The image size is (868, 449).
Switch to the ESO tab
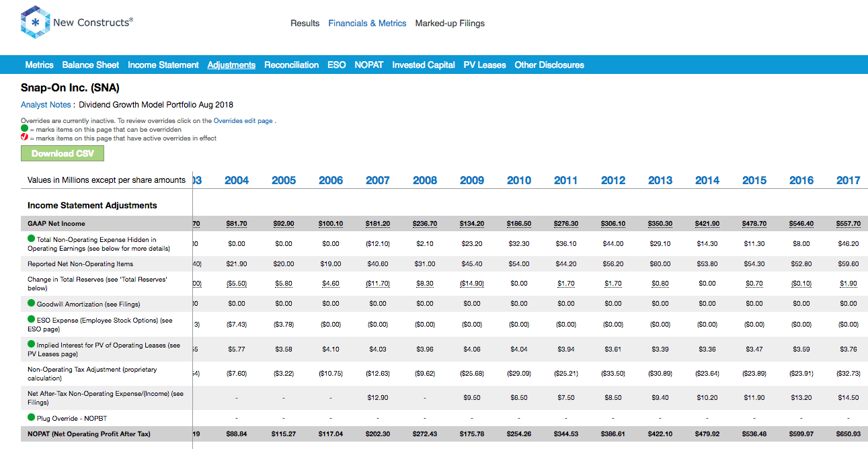point(337,65)
